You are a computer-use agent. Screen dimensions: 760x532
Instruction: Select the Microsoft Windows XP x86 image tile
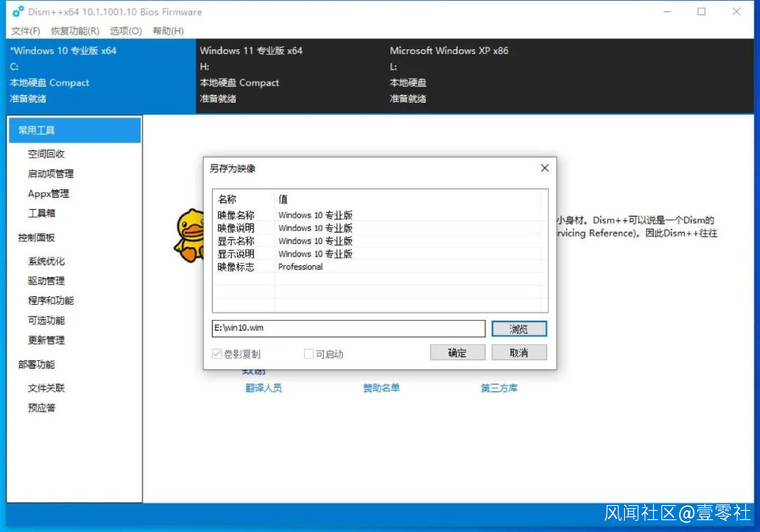point(480,75)
